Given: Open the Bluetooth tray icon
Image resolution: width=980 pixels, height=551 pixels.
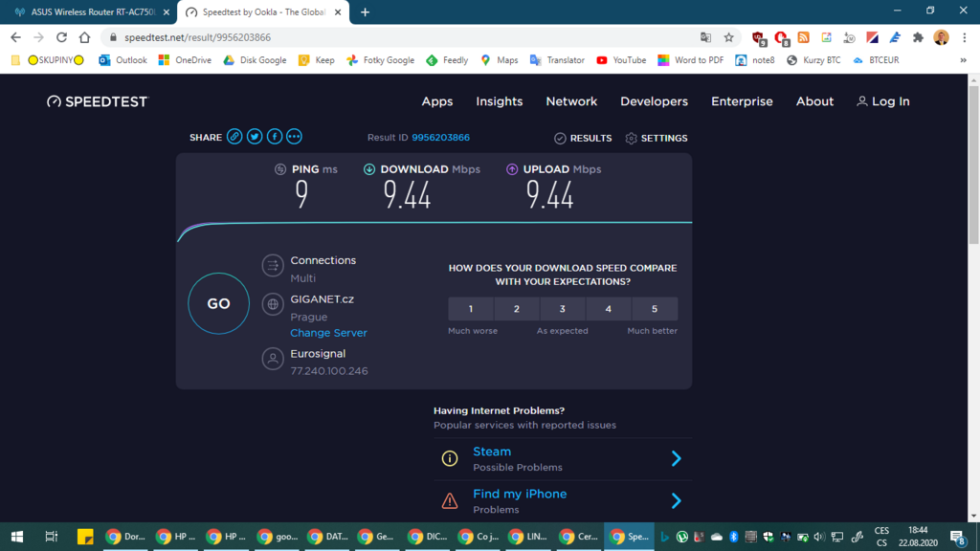Looking at the screenshot, I should pos(734,537).
